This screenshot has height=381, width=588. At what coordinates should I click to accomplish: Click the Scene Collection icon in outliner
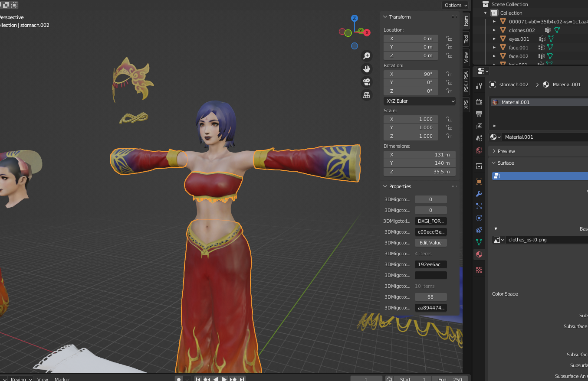tap(486, 4)
